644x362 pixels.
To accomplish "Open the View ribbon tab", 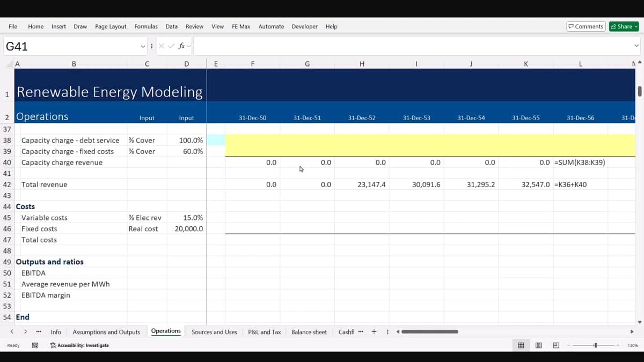I will pyautogui.click(x=217, y=26).
